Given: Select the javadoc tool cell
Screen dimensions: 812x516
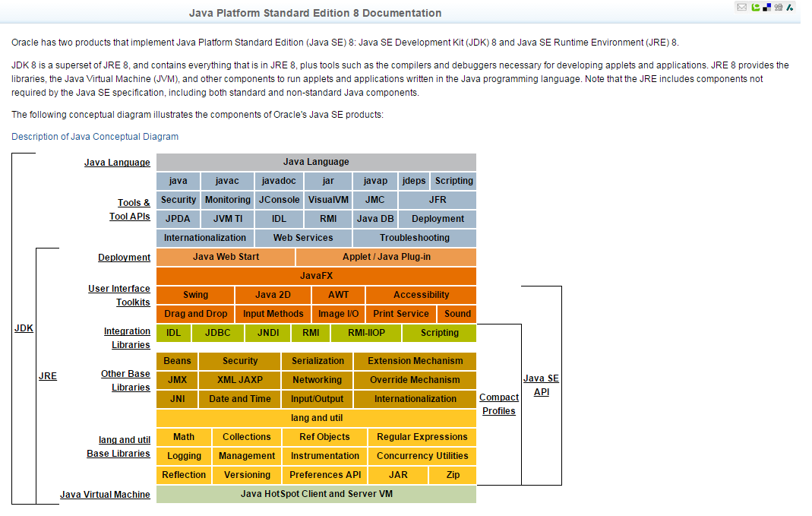Looking at the screenshot, I should 279,181.
